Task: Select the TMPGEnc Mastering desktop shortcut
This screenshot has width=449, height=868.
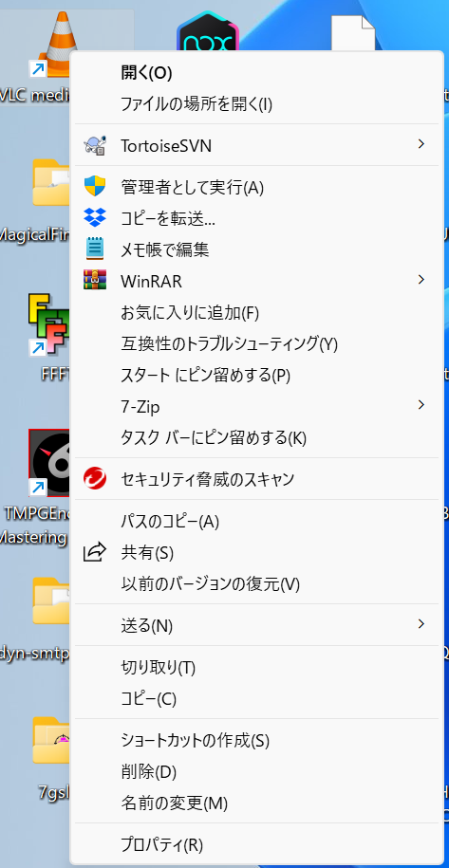Action: 49,462
